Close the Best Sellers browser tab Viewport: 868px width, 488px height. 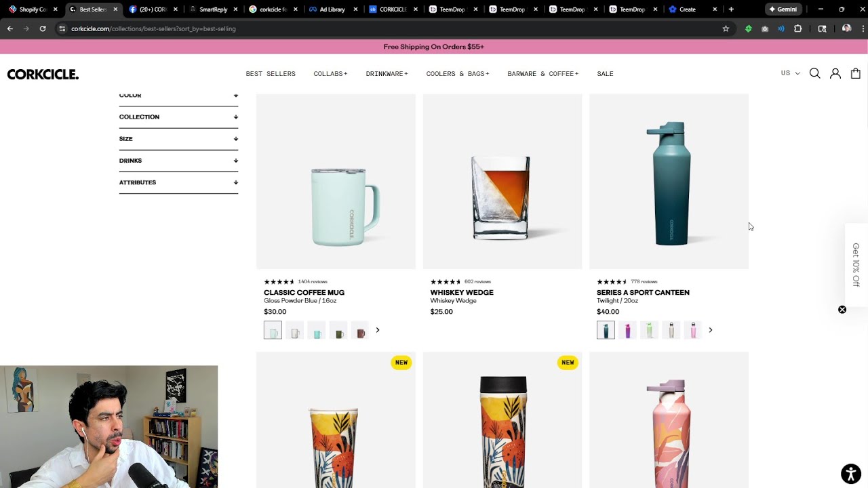click(115, 9)
